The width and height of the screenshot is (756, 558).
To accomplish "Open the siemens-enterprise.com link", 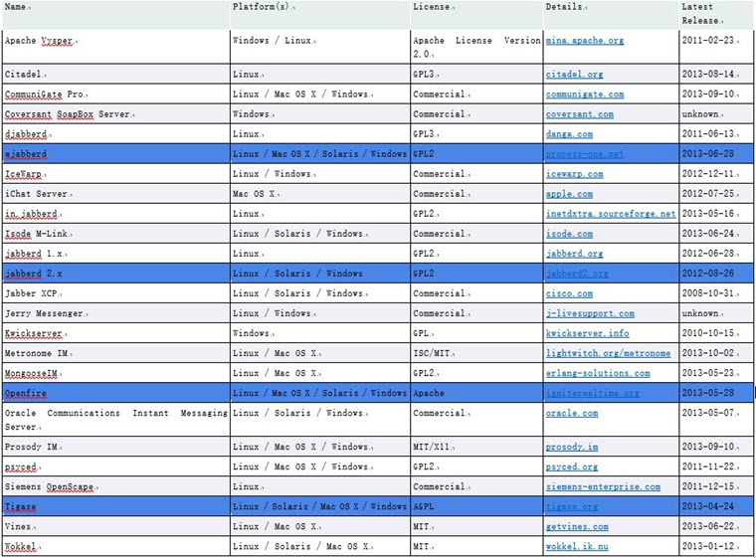I will (x=603, y=487).
